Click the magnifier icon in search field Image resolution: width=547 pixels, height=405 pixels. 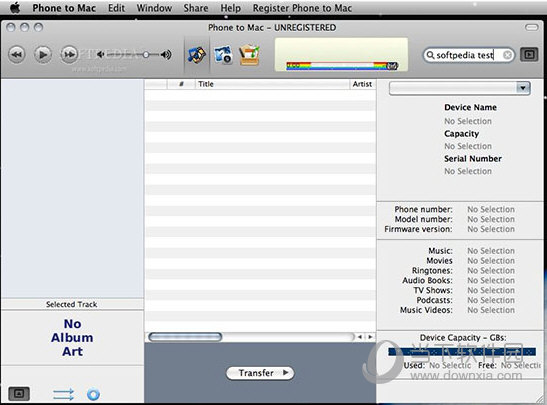click(431, 55)
